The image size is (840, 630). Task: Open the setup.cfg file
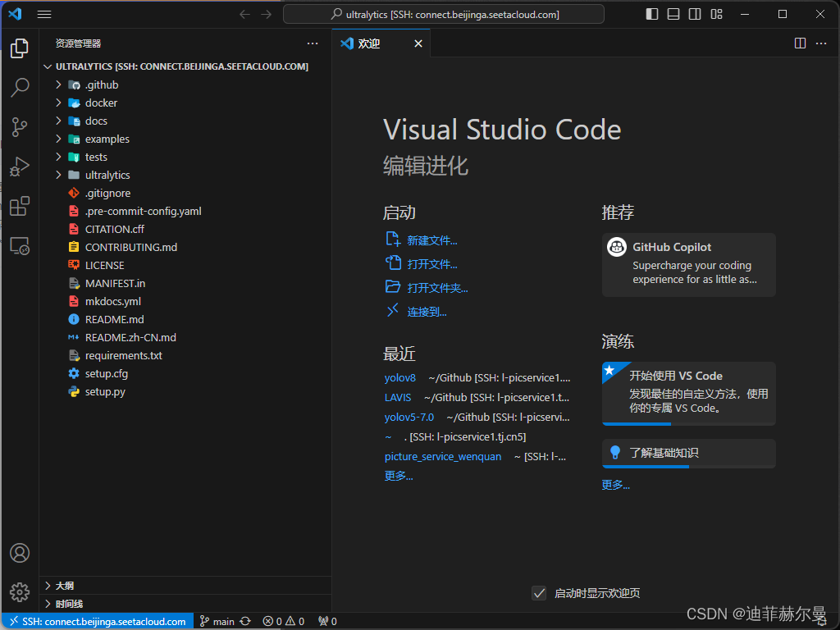[x=185, y=373]
